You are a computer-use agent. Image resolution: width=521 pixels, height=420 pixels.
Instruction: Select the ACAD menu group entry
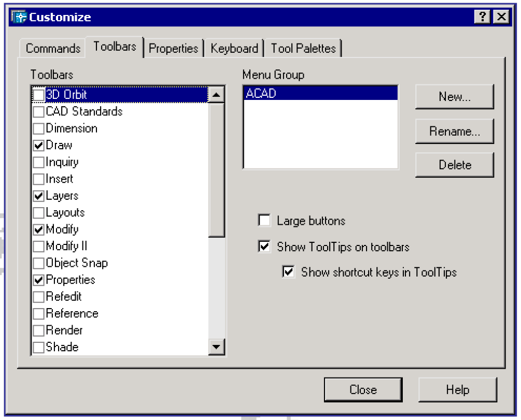tap(319, 92)
